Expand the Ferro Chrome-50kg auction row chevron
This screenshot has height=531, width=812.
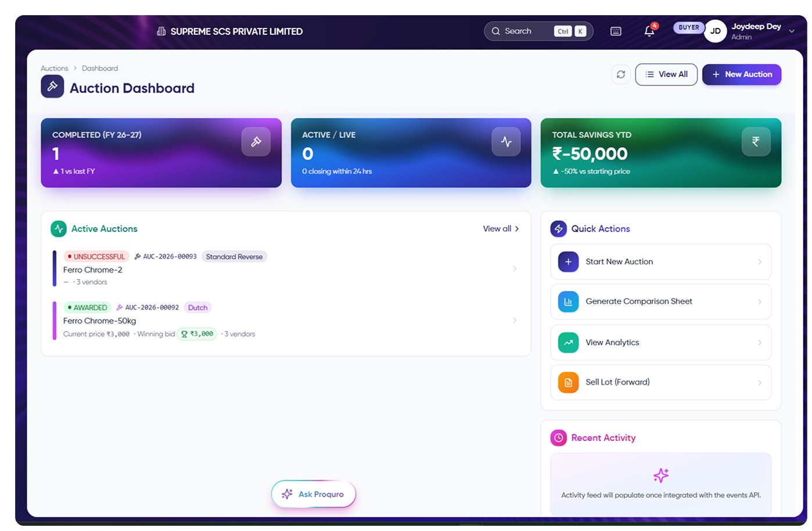point(515,321)
